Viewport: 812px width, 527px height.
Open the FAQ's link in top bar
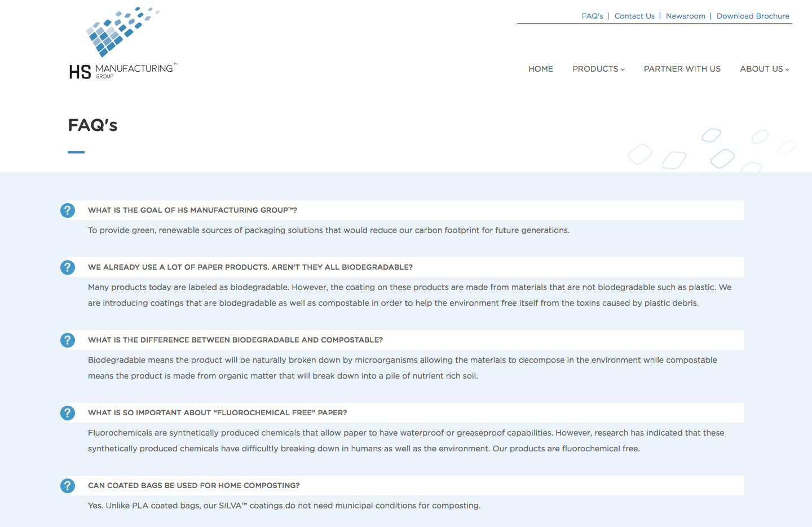point(592,16)
